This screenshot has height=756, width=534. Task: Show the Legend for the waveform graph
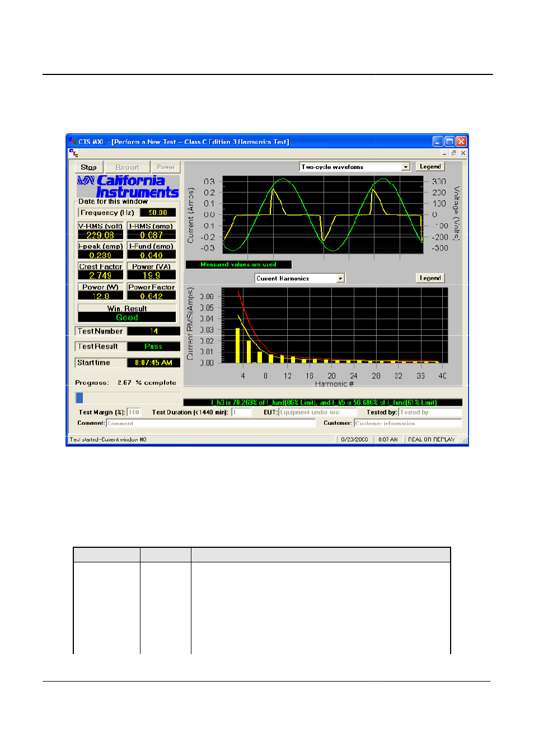(x=430, y=167)
